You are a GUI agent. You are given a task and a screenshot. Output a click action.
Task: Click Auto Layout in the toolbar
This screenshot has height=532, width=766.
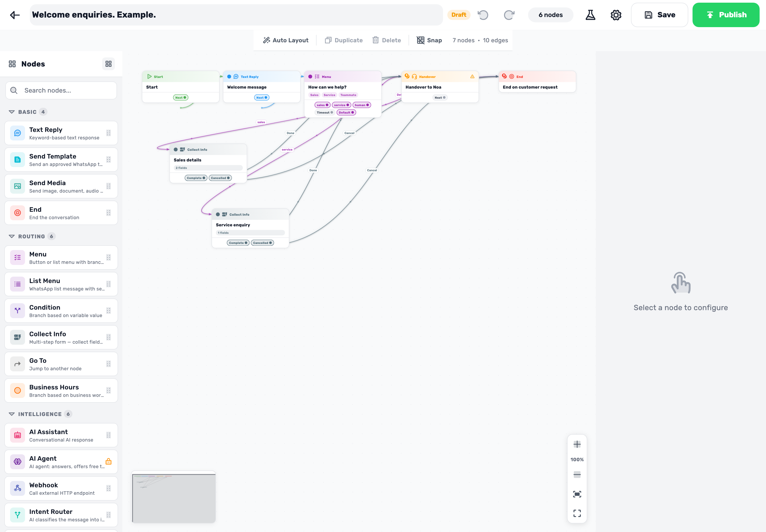[x=286, y=40]
